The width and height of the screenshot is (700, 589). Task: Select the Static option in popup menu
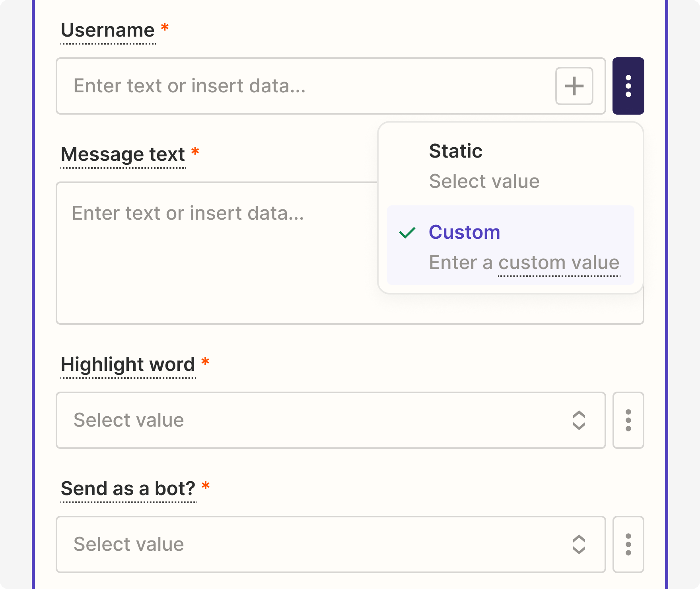455,151
